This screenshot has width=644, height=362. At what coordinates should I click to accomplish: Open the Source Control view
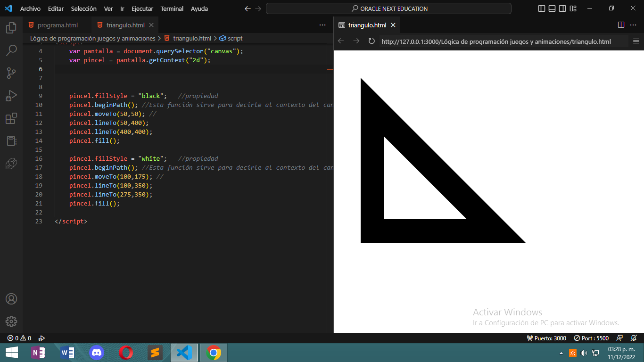[x=11, y=73]
